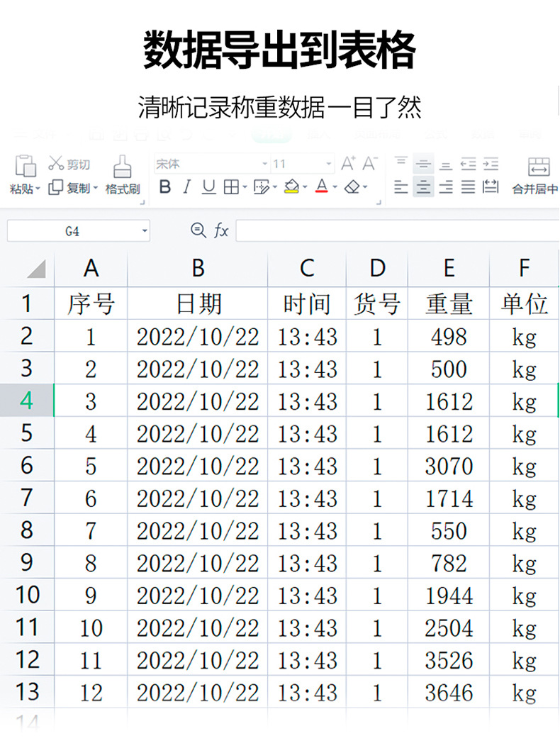The width and height of the screenshot is (560, 748).
Task: Select column D header
Action: 377,268
